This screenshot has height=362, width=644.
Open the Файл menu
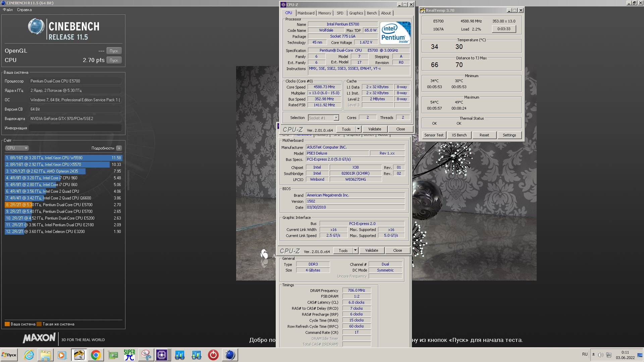[x=8, y=10]
